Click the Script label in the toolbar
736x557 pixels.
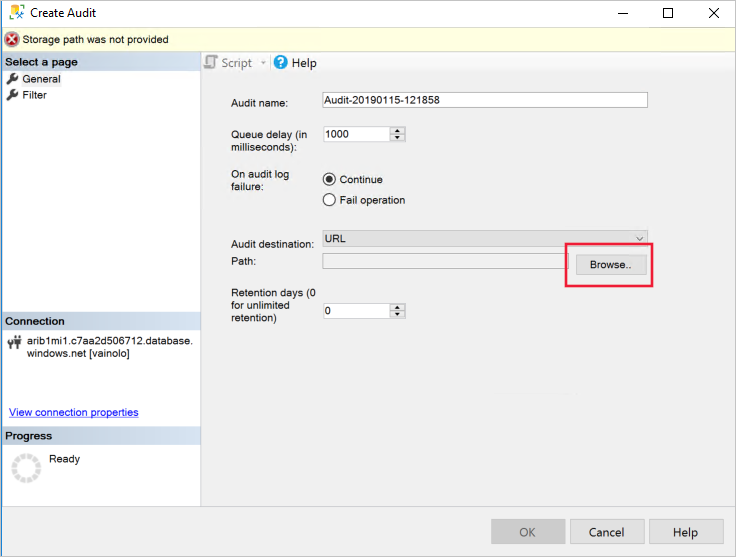237,63
